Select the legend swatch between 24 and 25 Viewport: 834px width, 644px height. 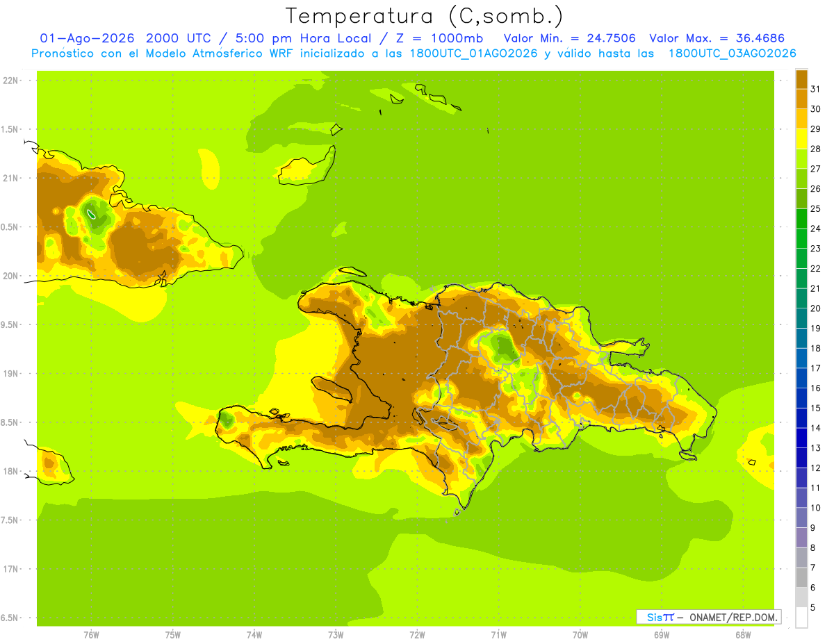tap(801, 218)
